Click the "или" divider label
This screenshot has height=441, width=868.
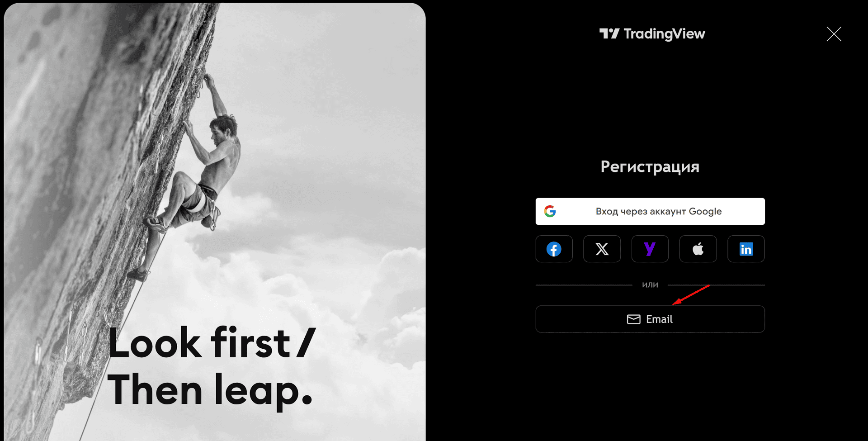point(650,285)
